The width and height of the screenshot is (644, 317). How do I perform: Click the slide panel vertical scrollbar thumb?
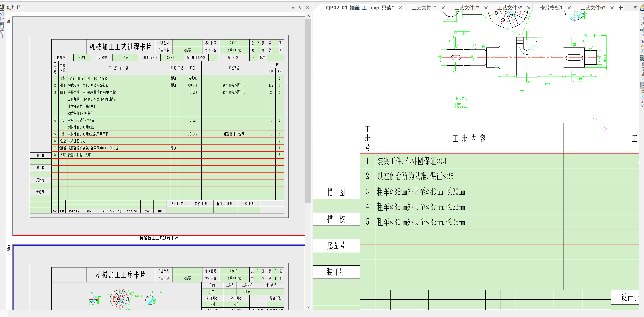point(309,111)
